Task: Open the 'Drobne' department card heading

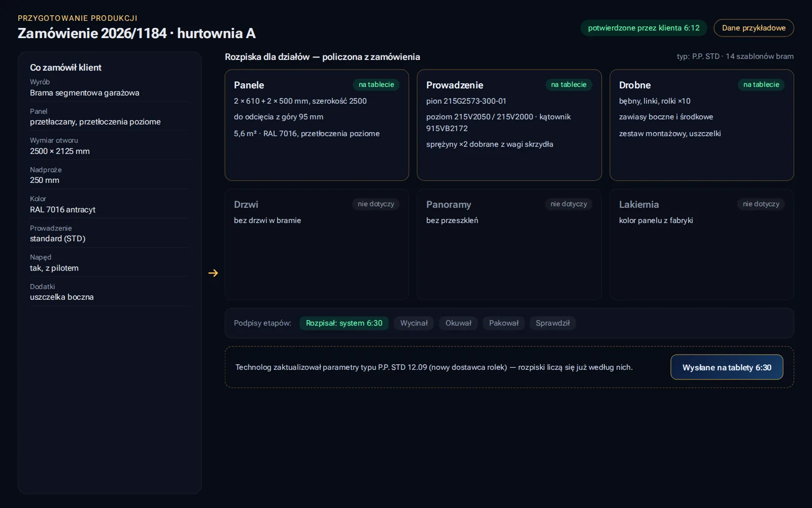Action: click(x=635, y=85)
